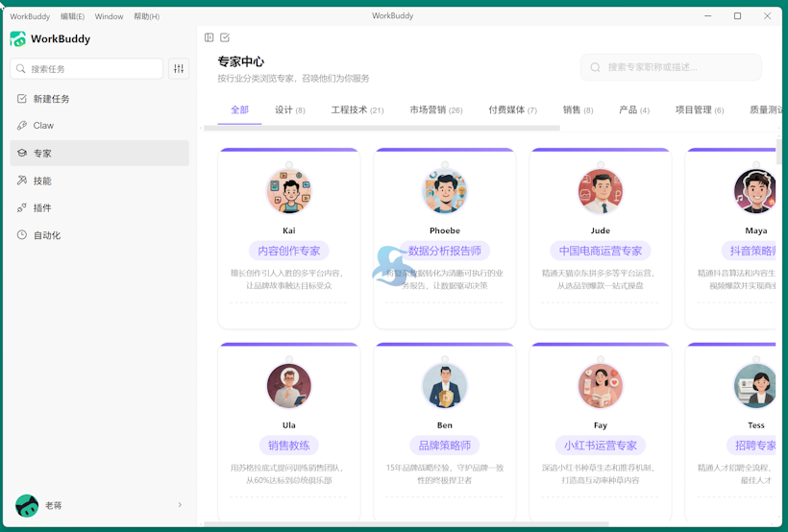Click the name Phoebe
Screen dimensions: 788x532
(445, 230)
